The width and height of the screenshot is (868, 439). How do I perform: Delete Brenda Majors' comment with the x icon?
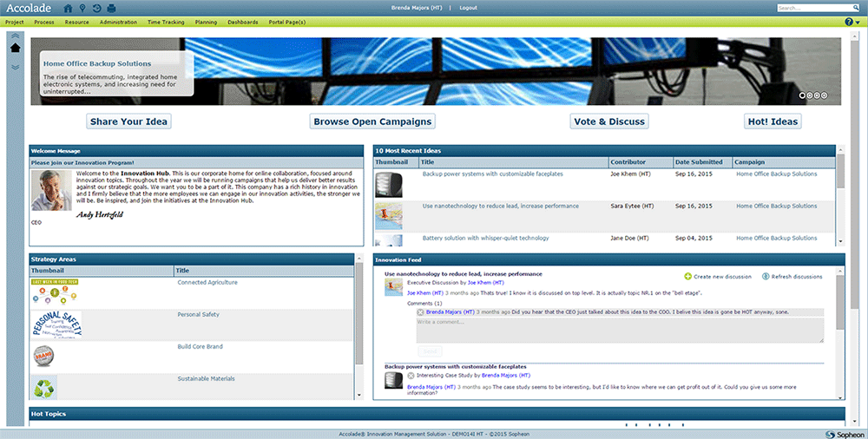421,311
